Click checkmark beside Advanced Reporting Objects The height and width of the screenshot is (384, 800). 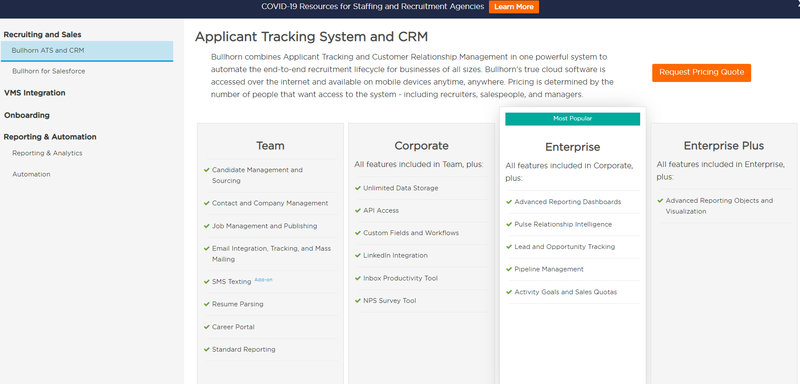[x=660, y=200]
